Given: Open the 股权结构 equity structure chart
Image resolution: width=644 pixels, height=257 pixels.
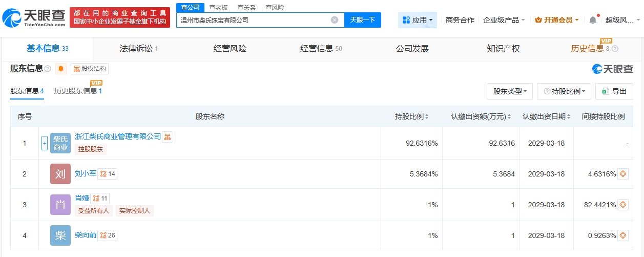Looking at the screenshot, I should click(x=90, y=69).
